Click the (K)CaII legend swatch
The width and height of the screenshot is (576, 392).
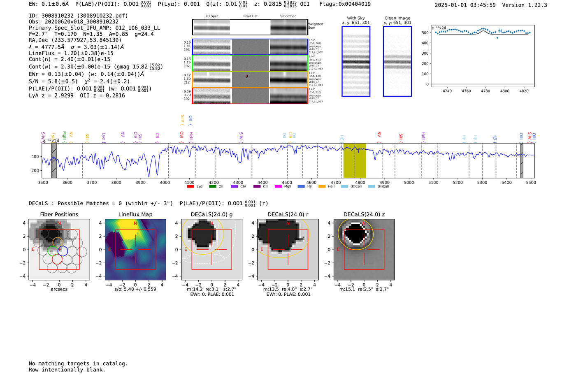[x=344, y=186]
